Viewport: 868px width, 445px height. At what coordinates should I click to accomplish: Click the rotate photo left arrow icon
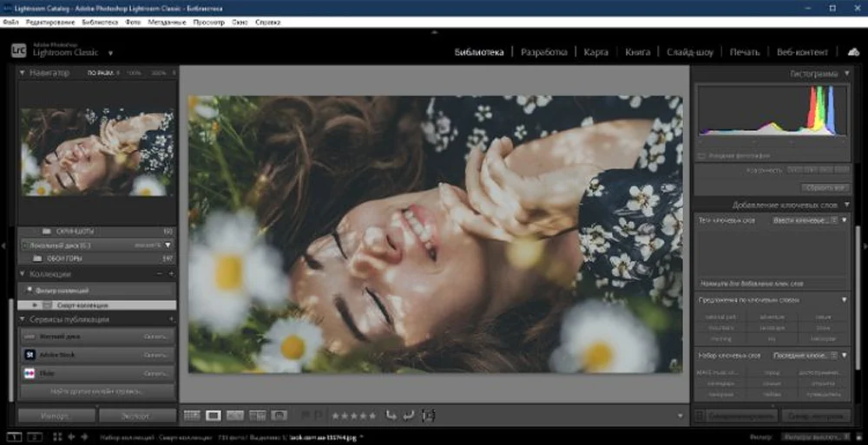click(391, 416)
